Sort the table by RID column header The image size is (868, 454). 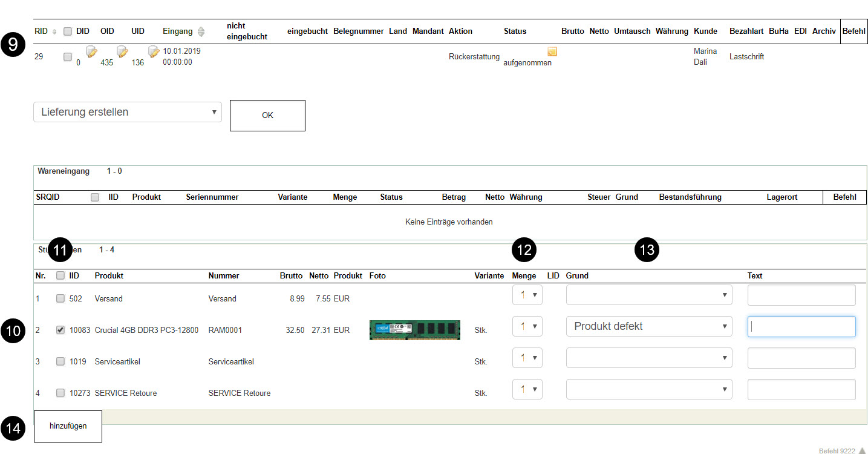(x=41, y=31)
